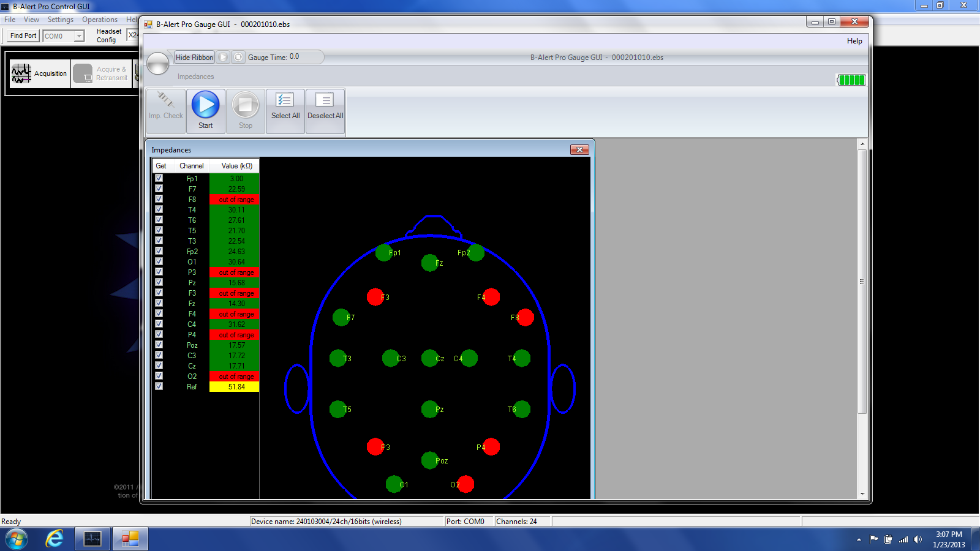Toggle the O2 channel checkbox
Screen dimensions: 980x551
[x=159, y=376]
